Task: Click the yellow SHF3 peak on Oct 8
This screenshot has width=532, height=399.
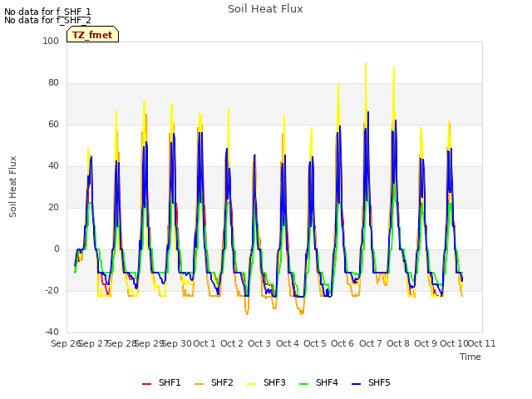Action: point(394,67)
